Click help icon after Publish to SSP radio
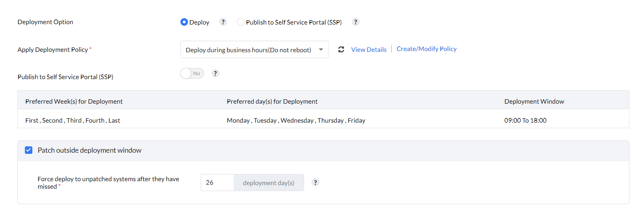 point(355,22)
